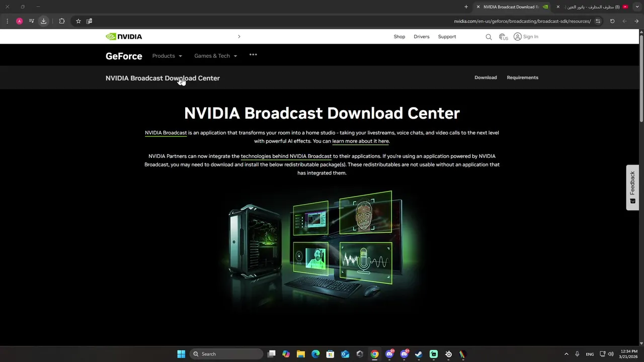Screen dimensions: 644x362
Task: Close the YouTube tab
Action: [x=558, y=7]
